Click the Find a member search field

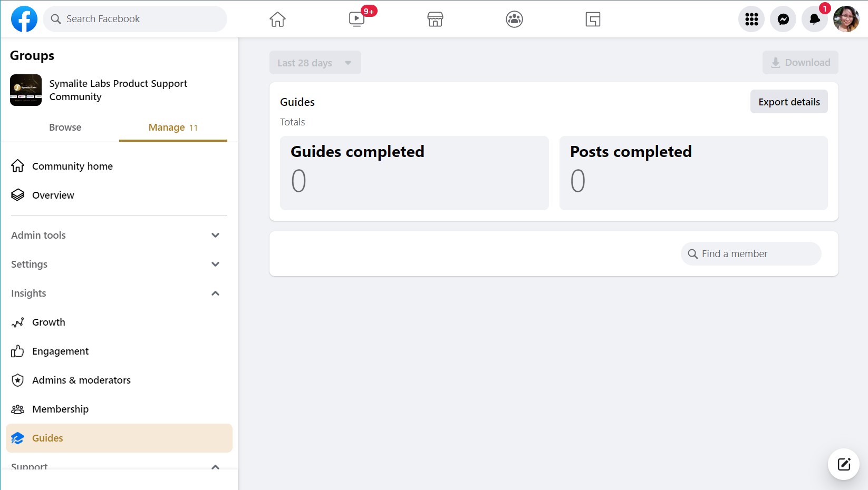coord(750,253)
